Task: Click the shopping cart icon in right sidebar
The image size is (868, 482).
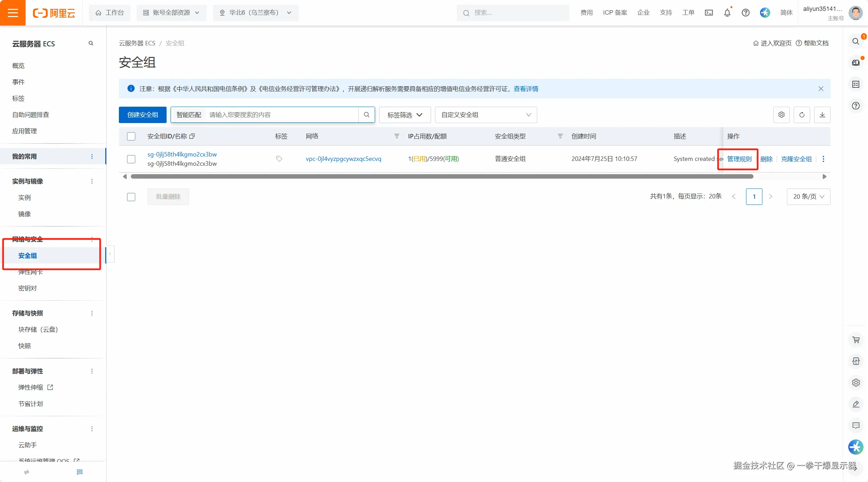Action: (856, 340)
